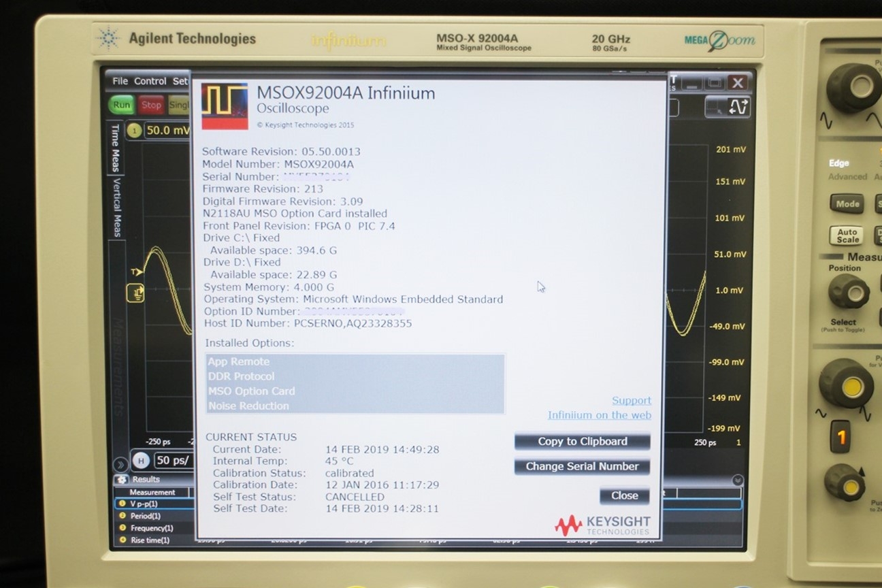
Task: Click the green Run button
Action: [122, 105]
